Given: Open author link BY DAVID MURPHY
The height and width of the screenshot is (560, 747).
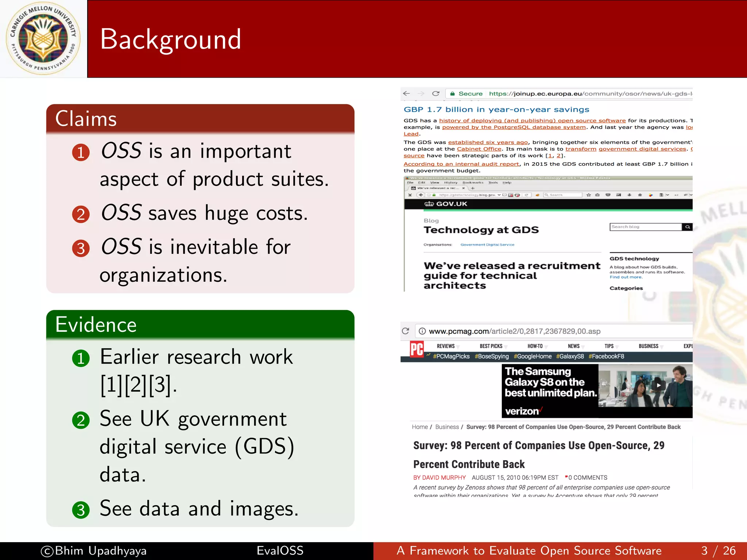Looking at the screenshot, I should (440, 478).
